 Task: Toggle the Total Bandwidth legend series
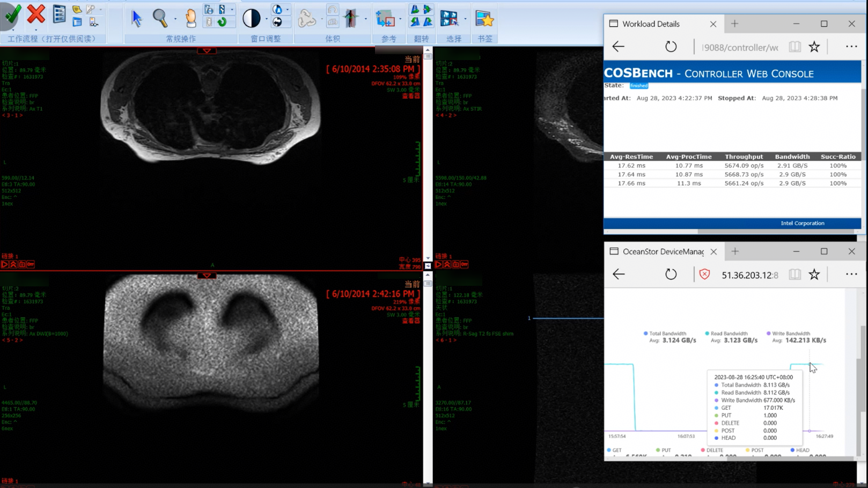tap(665, 334)
